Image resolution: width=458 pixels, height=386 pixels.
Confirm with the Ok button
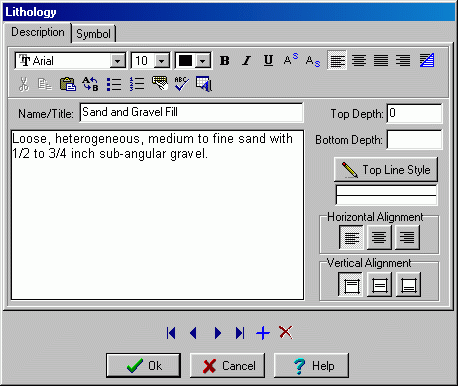(x=143, y=365)
